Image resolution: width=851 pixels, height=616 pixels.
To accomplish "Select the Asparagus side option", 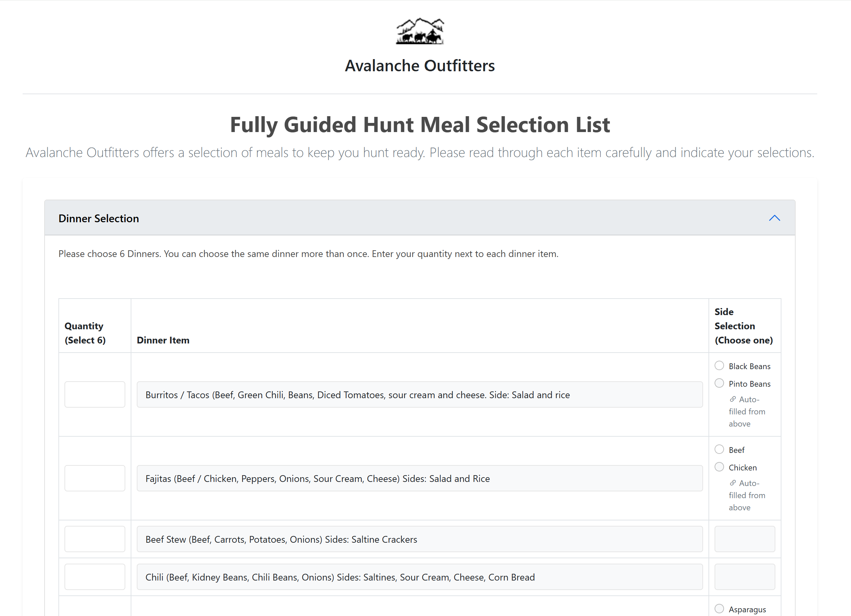I will pyautogui.click(x=719, y=609).
